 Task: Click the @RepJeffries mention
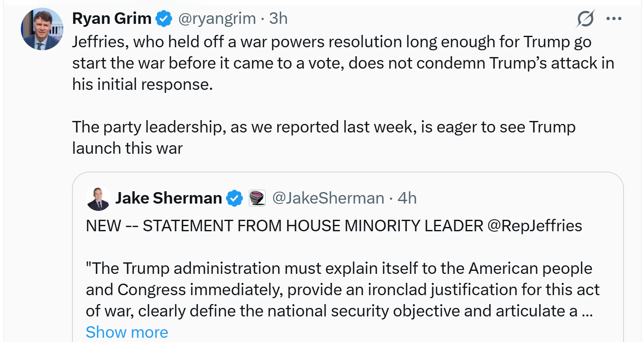(x=535, y=225)
